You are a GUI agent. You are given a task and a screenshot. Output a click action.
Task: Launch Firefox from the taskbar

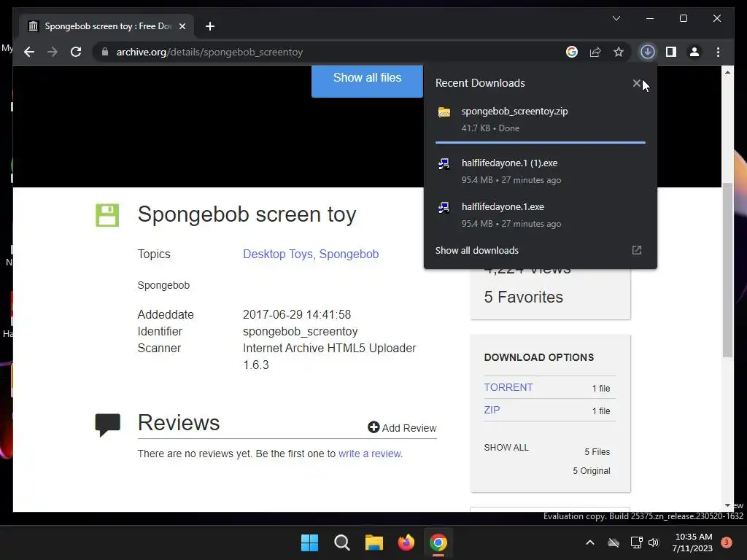(406, 542)
